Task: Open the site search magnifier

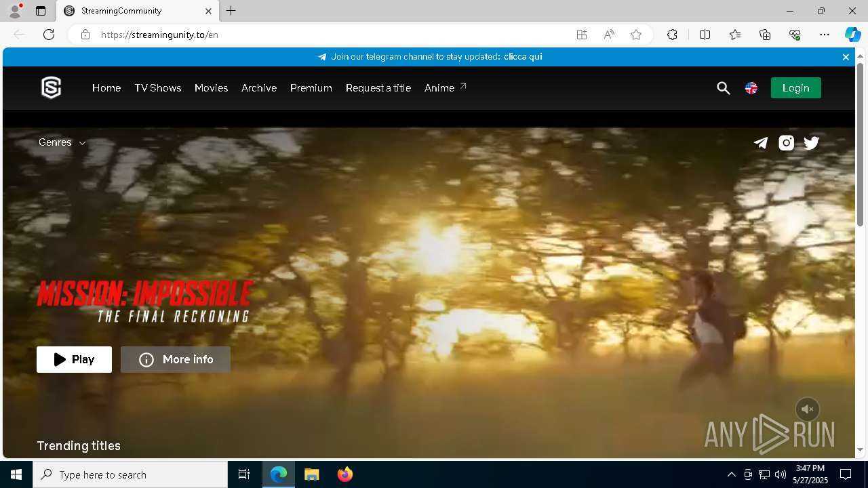Action: click(724, 88)
